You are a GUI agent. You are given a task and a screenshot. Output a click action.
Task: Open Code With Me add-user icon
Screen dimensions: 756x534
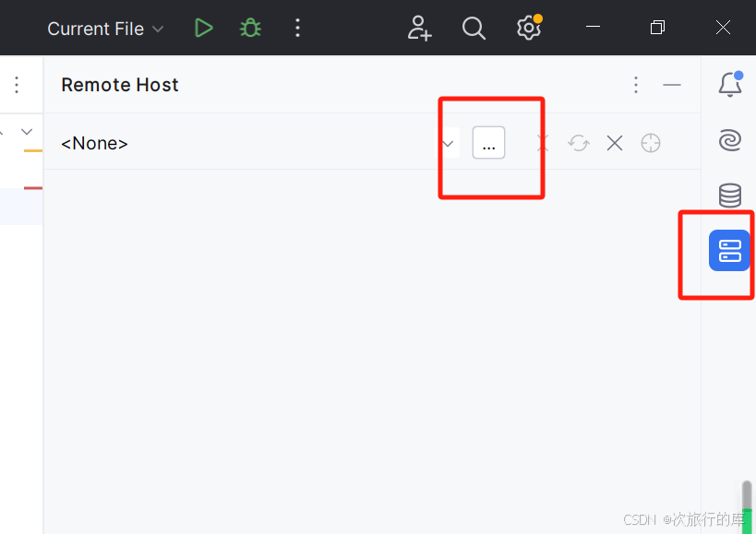click(x=419, y=28)
